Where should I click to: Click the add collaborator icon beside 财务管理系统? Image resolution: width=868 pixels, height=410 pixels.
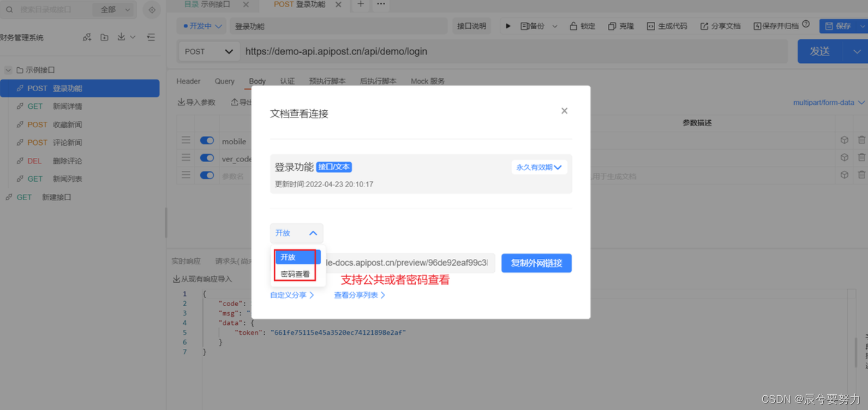[x=87, y=37]
